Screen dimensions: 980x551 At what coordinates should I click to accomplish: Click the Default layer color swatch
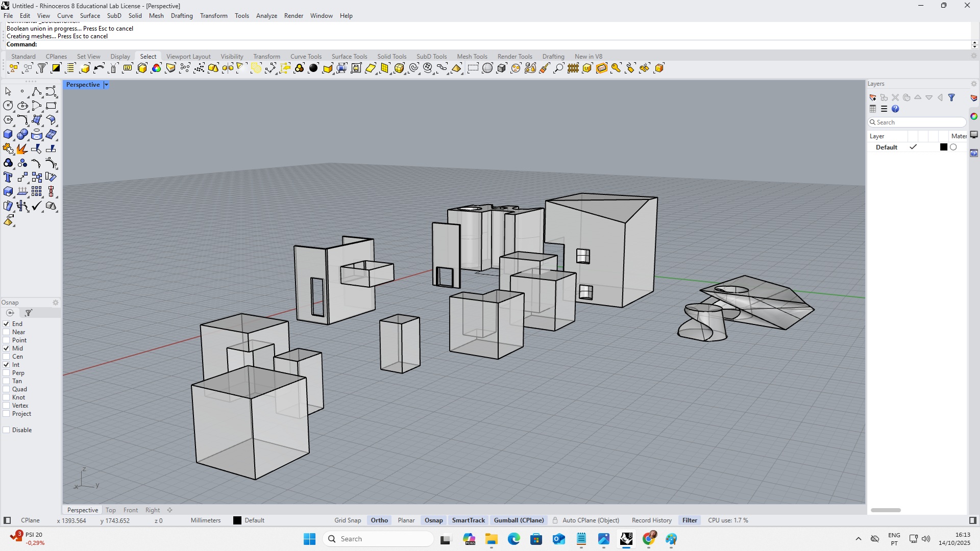tap(943, 147)
